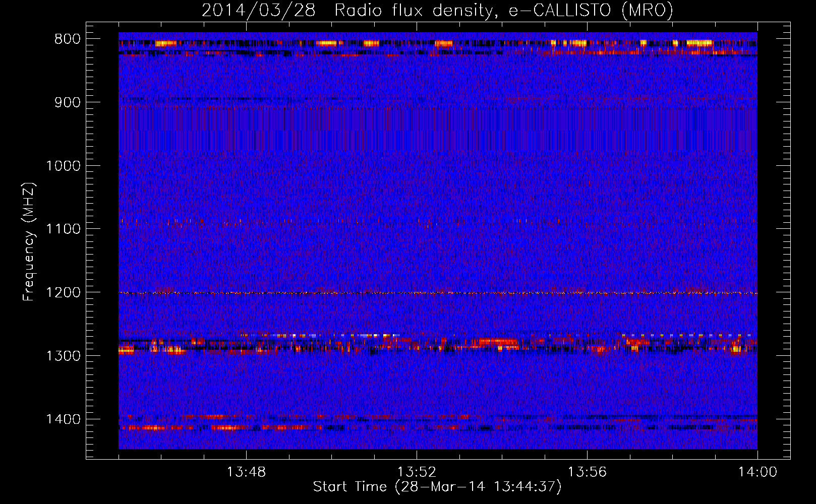Select the 1300 frequency axis label
Viewport: 816px width, 504px height.
pos(63,356)
